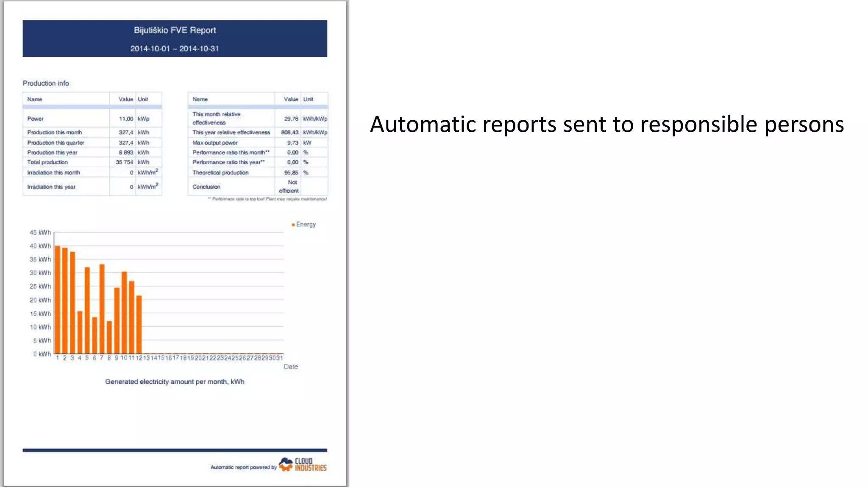Click the day 3 energy bar
The width and height of the screenshot is (868, 488).
click(72, 303)
